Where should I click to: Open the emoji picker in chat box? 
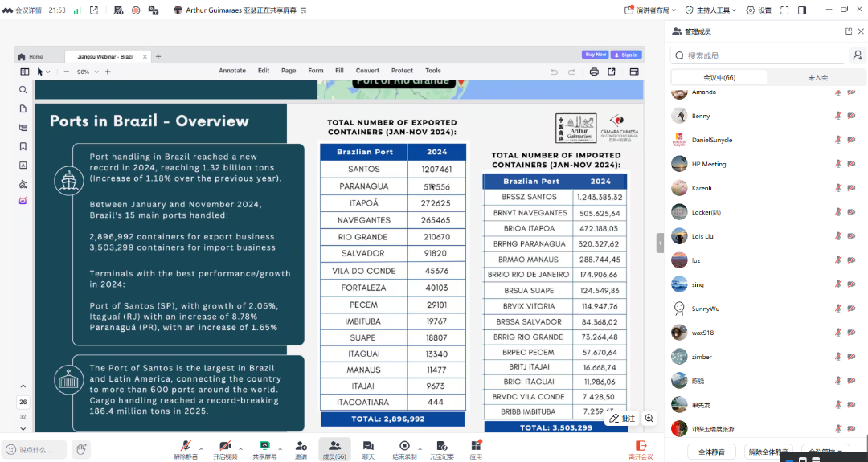pos(10,449)
